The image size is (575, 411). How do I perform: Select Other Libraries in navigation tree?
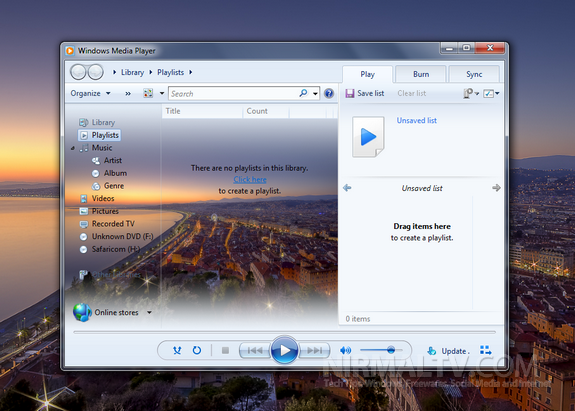click(110, 274)
